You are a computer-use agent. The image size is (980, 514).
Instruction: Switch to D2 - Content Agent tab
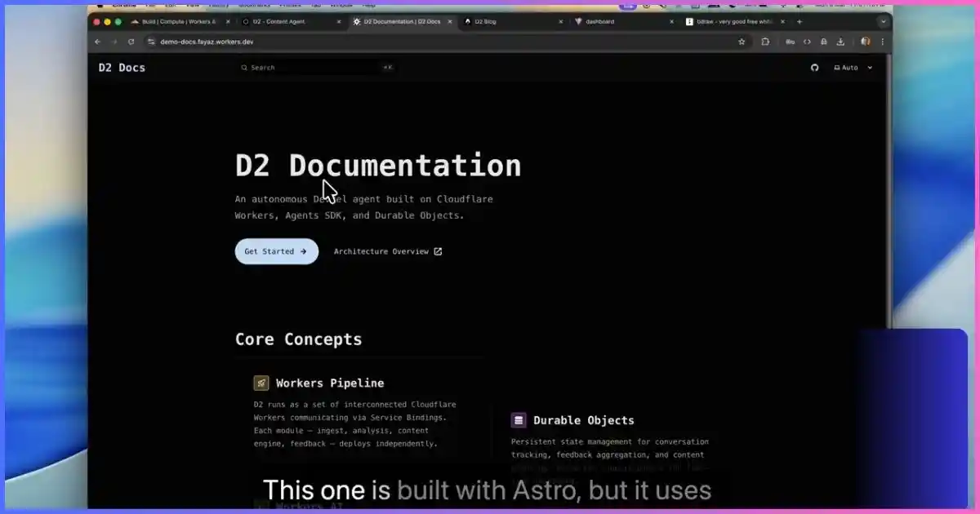(290, 21)
